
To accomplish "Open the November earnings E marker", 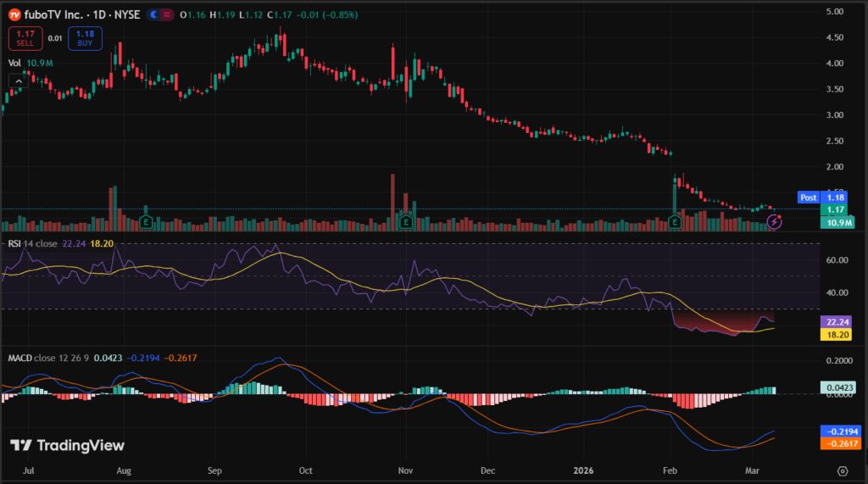I will point(406,221).
